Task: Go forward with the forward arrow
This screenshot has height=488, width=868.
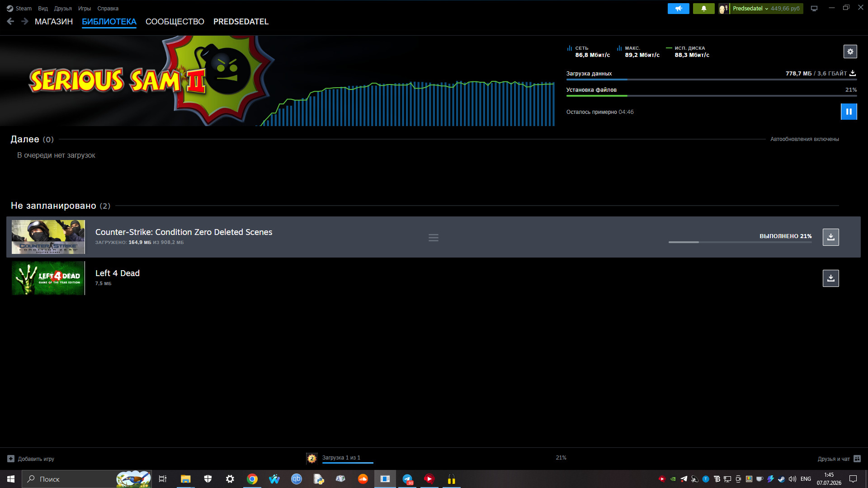Action: point(25,21)
